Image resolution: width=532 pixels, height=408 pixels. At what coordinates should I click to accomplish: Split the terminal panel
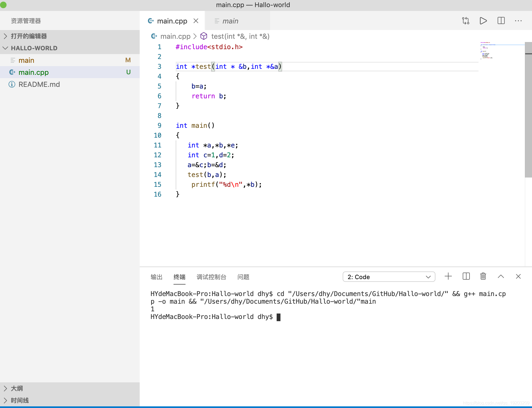466,276
